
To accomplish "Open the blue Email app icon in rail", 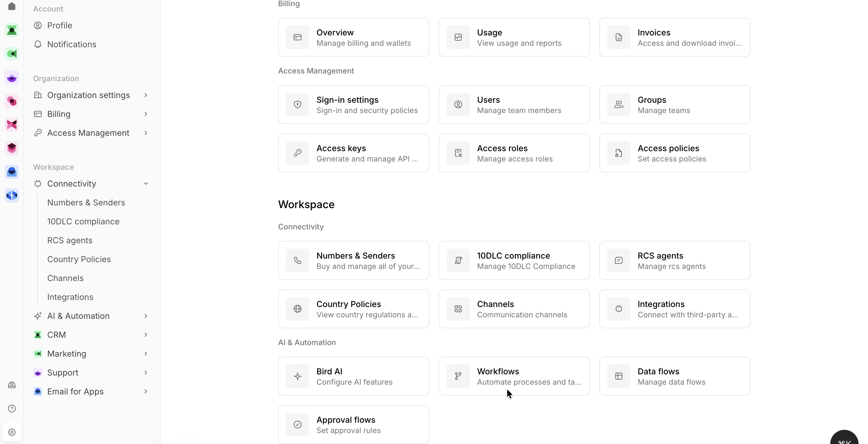I will (12, 172).
